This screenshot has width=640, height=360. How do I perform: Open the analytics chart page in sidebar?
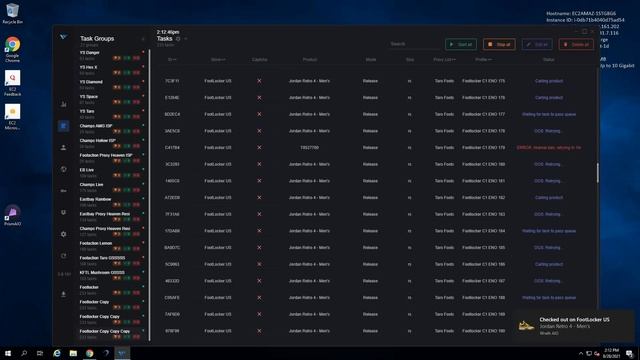[x=64, y=104]
